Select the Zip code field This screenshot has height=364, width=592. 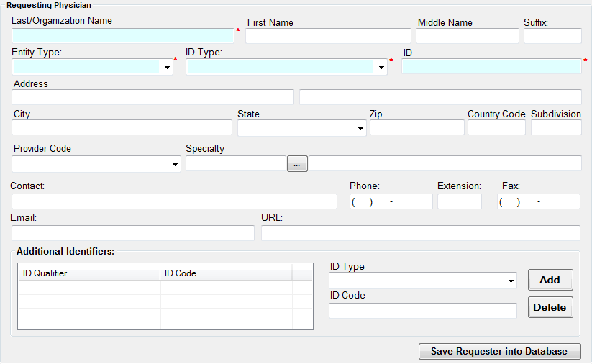pos(416,127)
